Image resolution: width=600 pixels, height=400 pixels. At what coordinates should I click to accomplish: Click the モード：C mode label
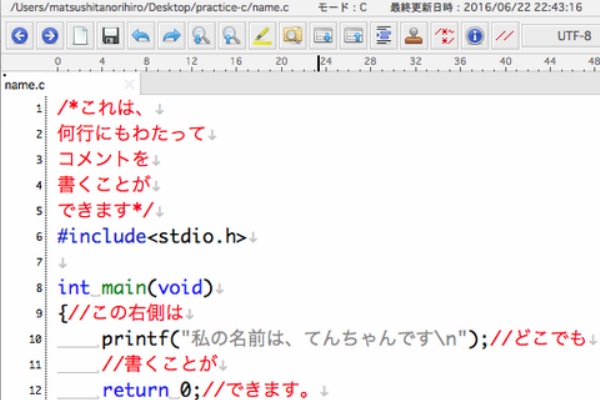[342, 7]
